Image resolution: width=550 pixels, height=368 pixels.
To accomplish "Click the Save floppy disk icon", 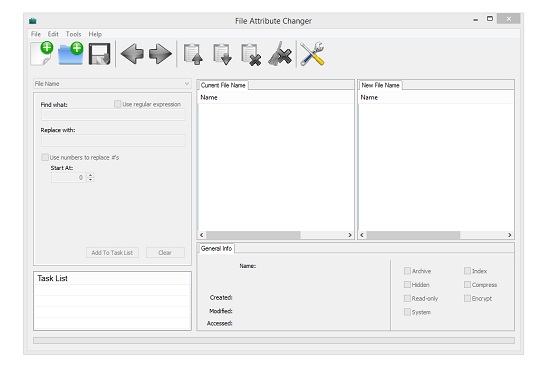I will (x=100, y=54).
